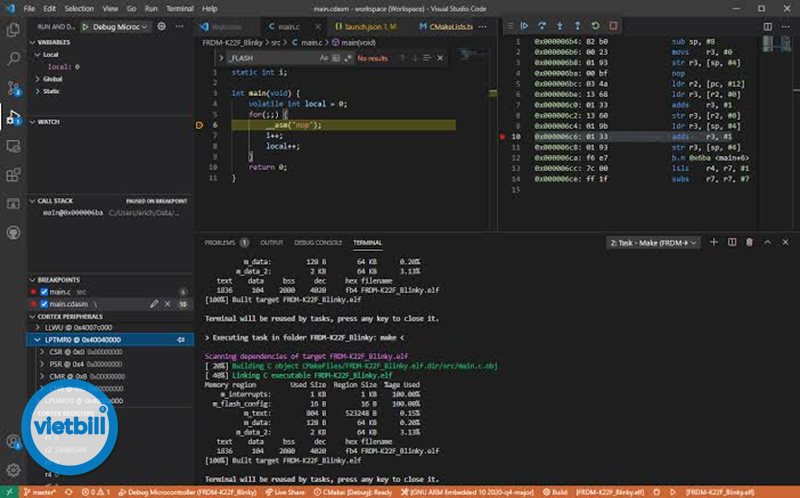Select main call stack frame entry

[x=111, y=213]
